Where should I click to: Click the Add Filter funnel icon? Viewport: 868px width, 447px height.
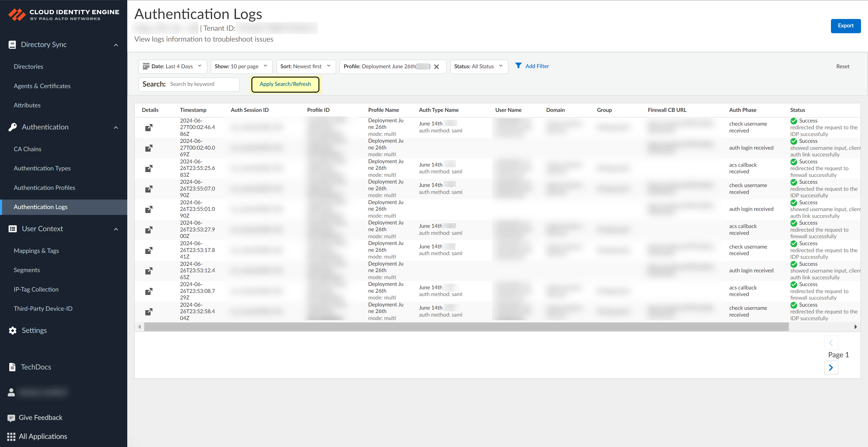[x=518, y=66]
